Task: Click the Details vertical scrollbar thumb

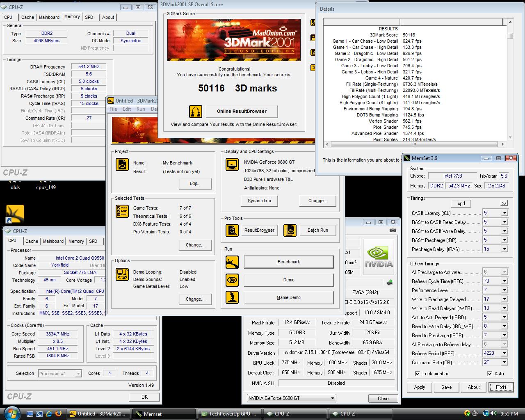Action: (510, 36)
